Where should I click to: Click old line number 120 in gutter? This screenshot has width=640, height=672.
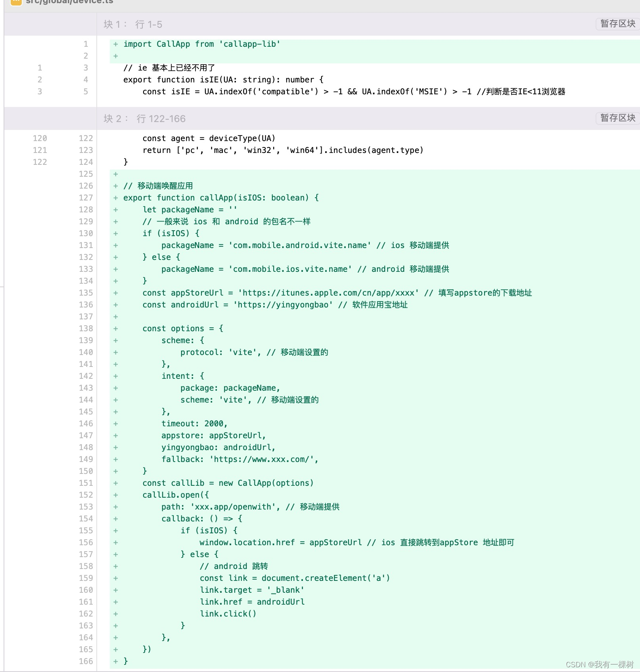coord(40,138)
